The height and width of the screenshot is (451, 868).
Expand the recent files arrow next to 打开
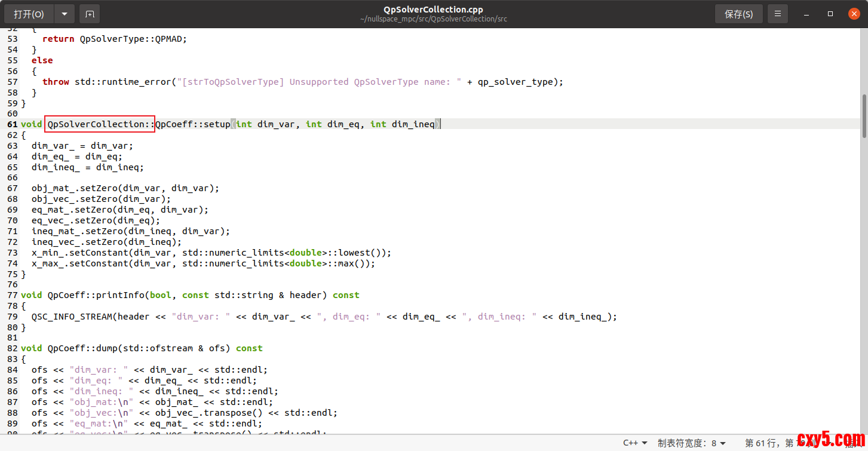(x=65, y=14)
